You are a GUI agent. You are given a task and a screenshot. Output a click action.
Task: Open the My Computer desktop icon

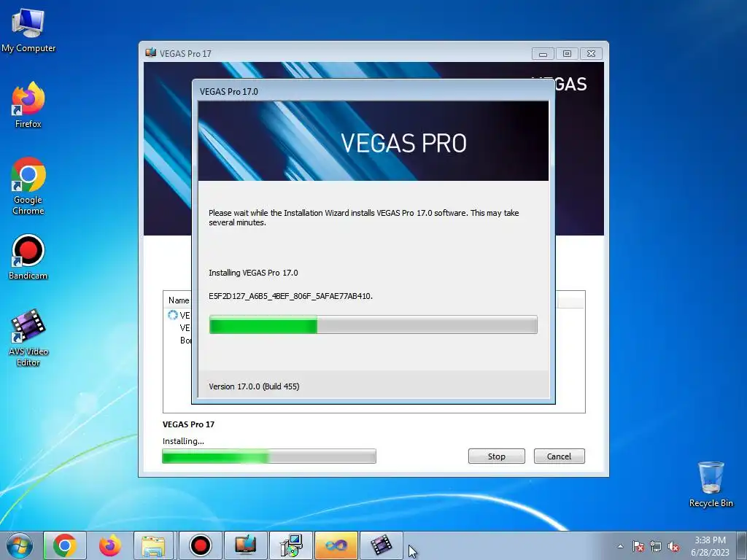tap(28, 31)
